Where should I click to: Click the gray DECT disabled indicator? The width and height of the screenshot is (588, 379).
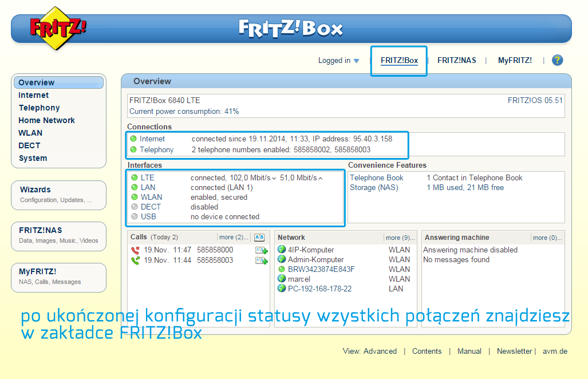click(133, 206)
